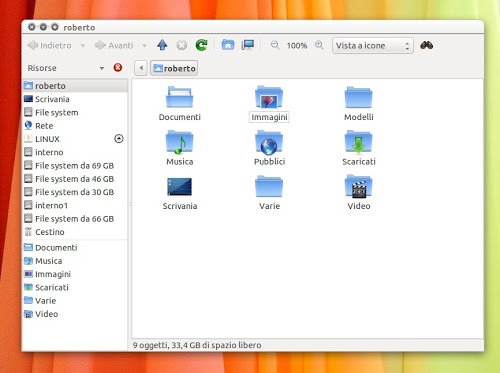Image resolution: width=500 pixels, height=373 pixels.
Task: Open the Vista a icone view selector
Action: pyautogui.click(x=373, y=46)
